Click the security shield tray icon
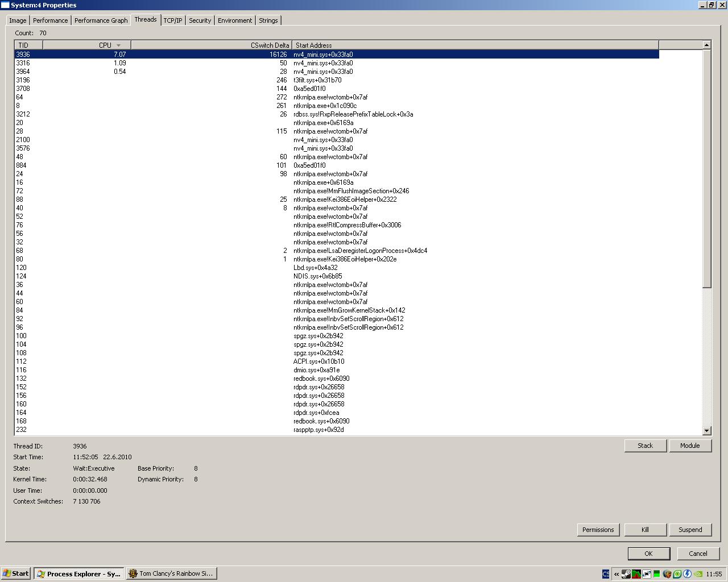Image resolution: width=728 pixels, height=582 pixels. [667, 574]
